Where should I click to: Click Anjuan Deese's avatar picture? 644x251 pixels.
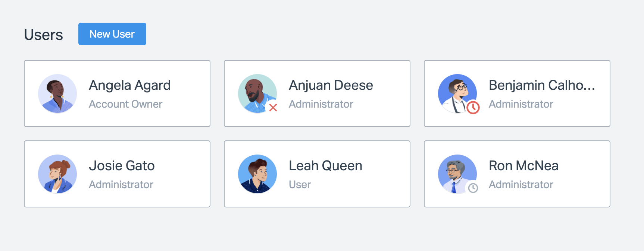click(257, 93)
